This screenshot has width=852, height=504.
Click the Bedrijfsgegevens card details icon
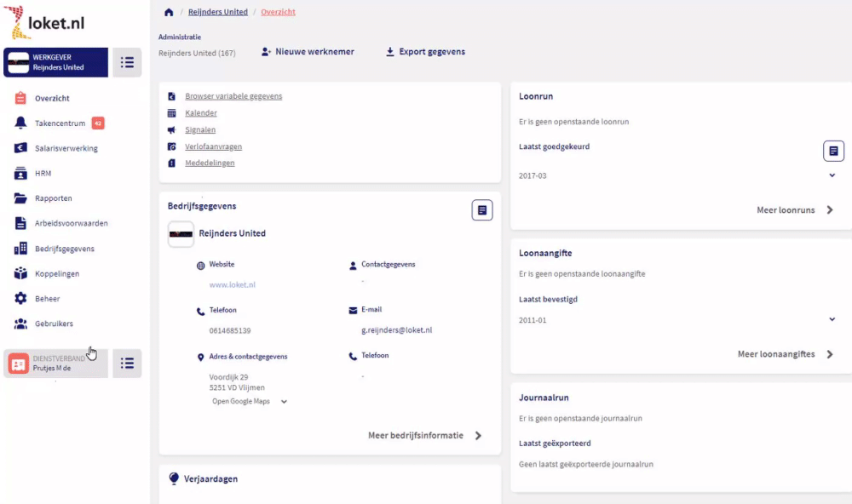(482, 210)
